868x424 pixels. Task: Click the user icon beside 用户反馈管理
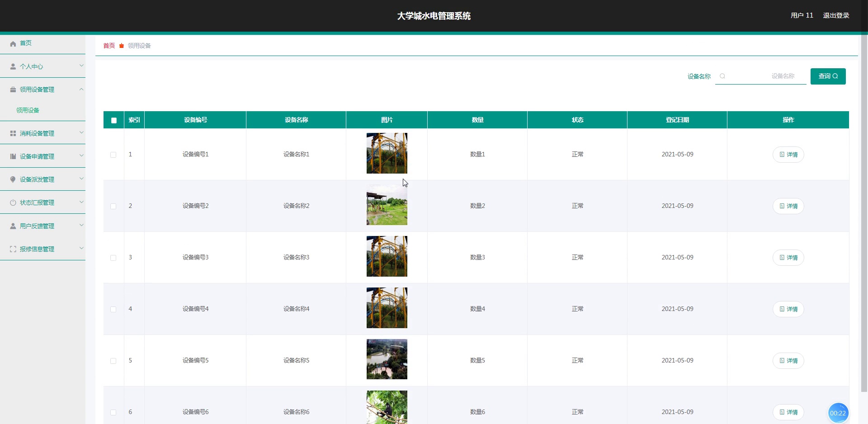(13, 226)
